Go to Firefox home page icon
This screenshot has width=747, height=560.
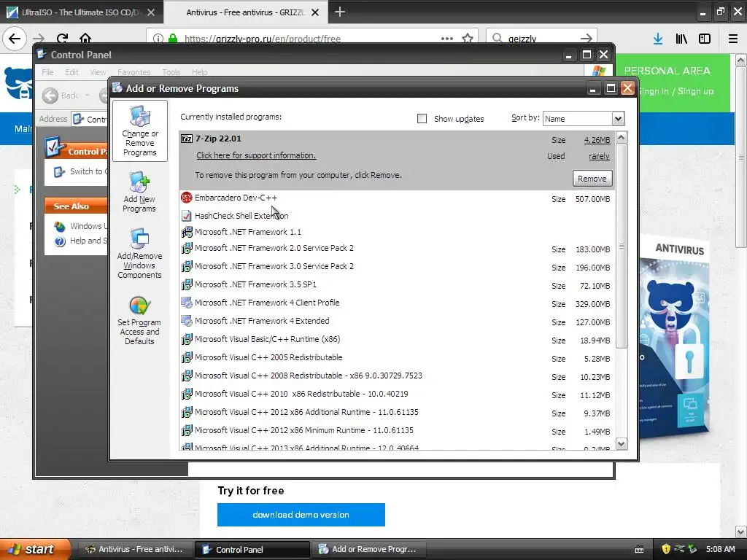[85, 39]
